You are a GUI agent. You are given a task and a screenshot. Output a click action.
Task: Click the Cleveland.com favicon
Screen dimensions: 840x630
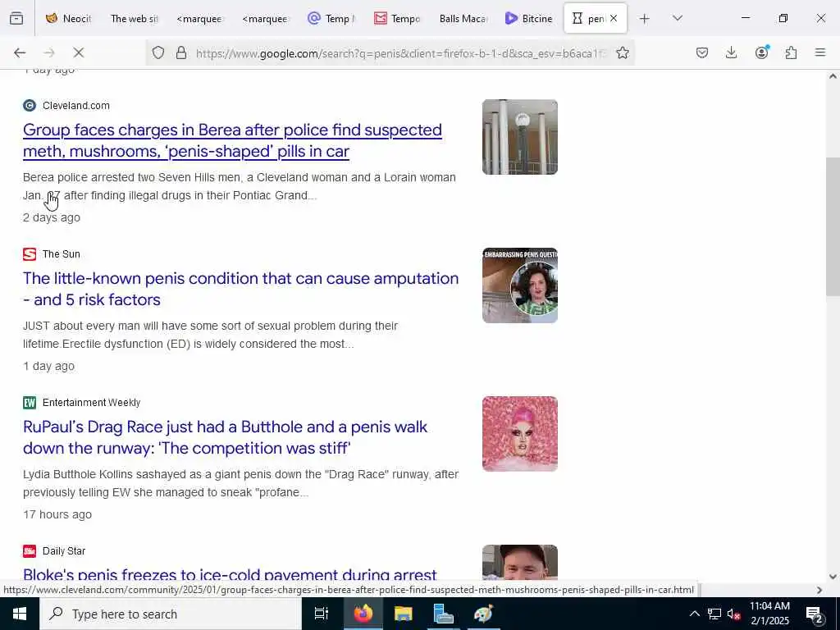30,106
